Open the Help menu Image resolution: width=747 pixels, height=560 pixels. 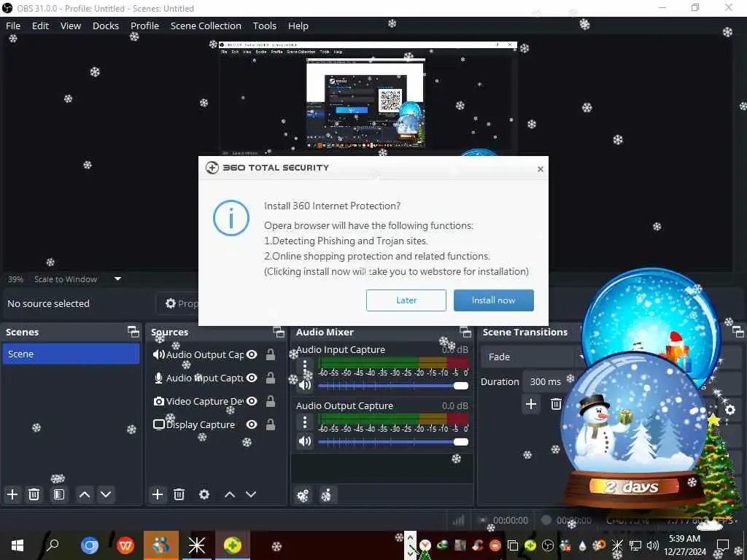click(x=298, y=26)
